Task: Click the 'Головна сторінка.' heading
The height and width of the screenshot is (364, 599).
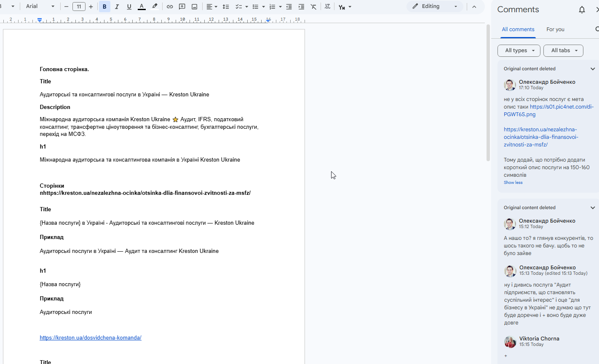Action: pyautogui.click(x=64, y=69)
